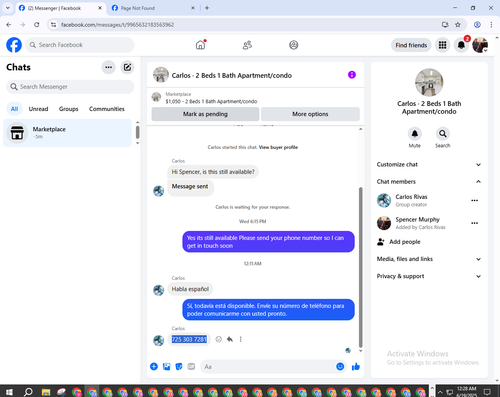This screenshot has width=500, height=397.
Task: Expand Media, files and links section
Action: [429, 259]
